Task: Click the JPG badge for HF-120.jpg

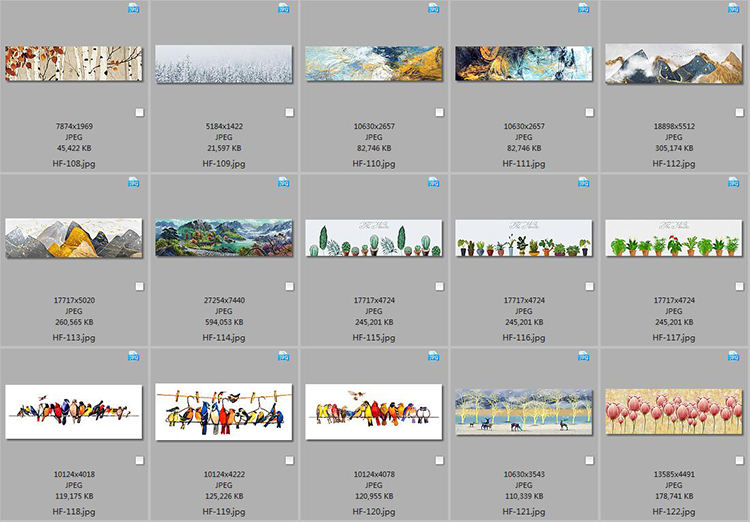Action: [434, 356]
